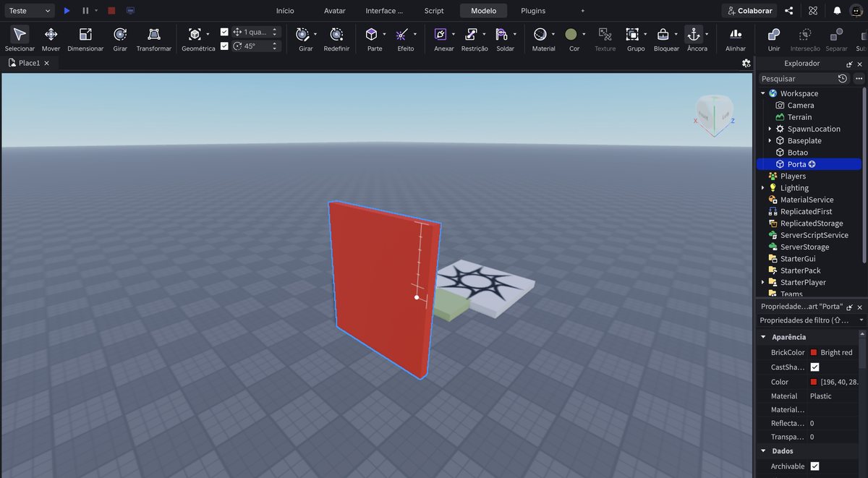
Task: Collapse the Aparência property section
Action: click(763, 337)
